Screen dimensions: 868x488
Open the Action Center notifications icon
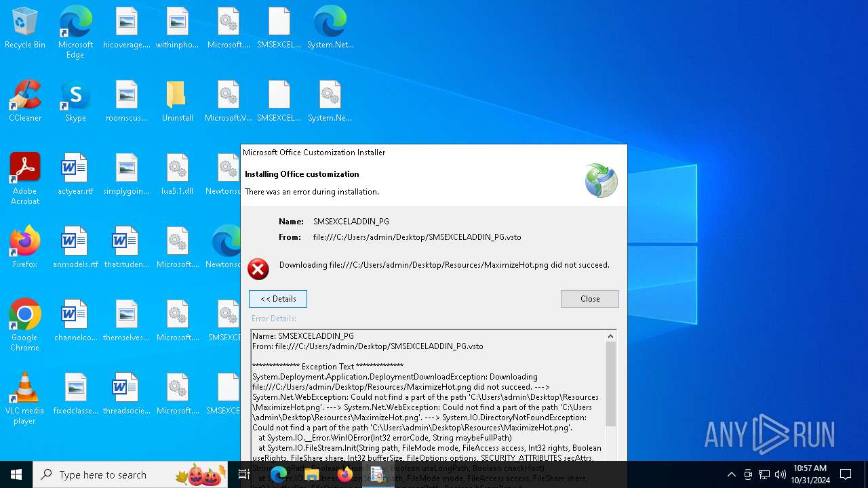click(846, 474)
